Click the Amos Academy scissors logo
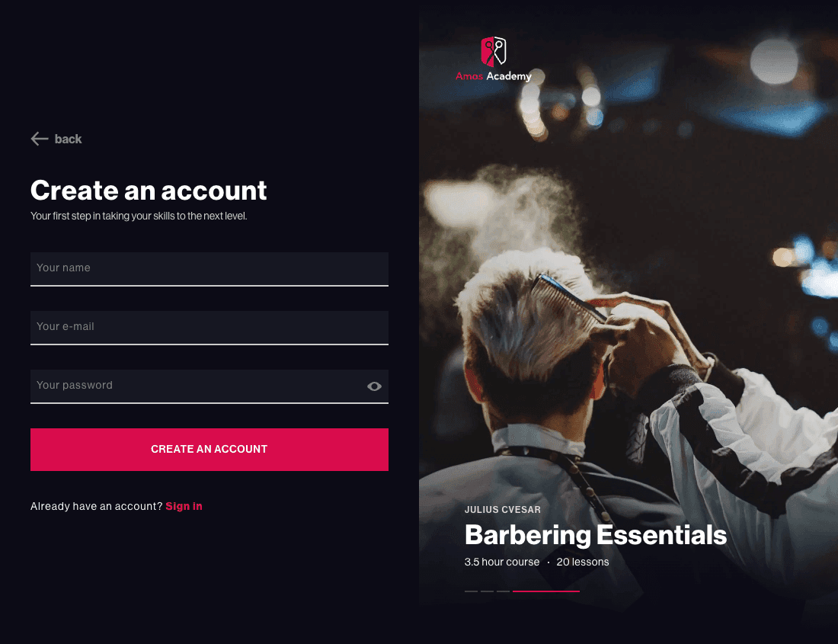The width and height of the screenshot is (838, 644). [x=494, y=51]
